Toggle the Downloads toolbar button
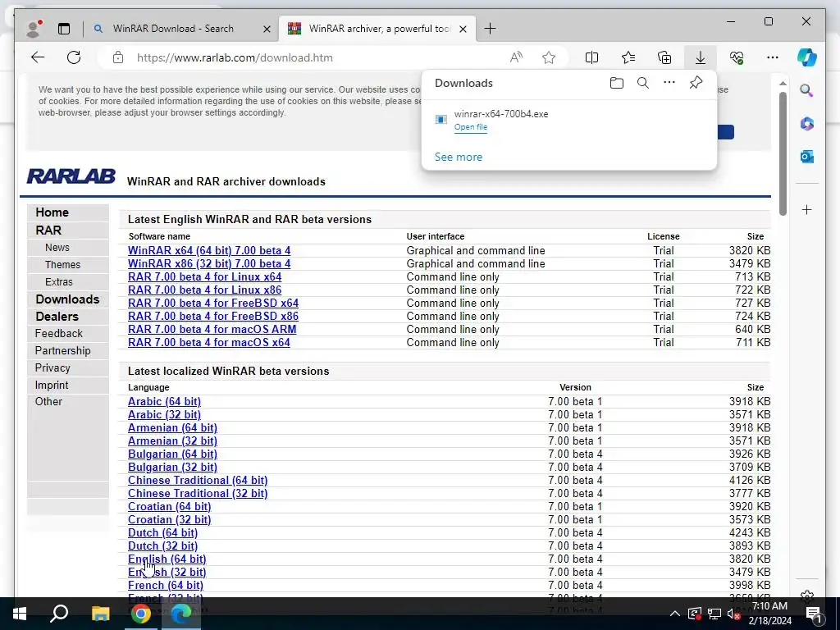This screenshot has width=840, height=630. [701, 57]
